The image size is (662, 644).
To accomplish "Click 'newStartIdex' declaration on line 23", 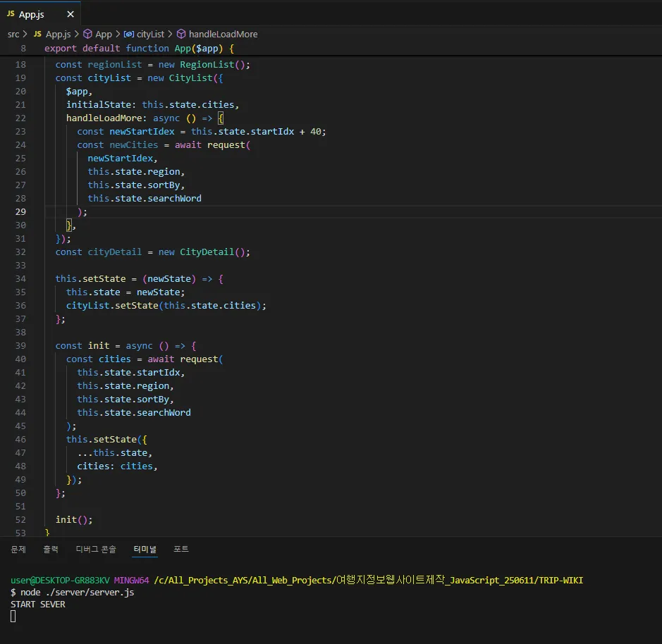I will [x=142, y=132].
